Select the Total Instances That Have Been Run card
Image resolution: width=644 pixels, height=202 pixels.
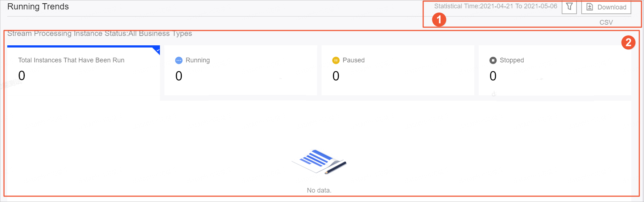pyautogui.click(x=83, y=71)
